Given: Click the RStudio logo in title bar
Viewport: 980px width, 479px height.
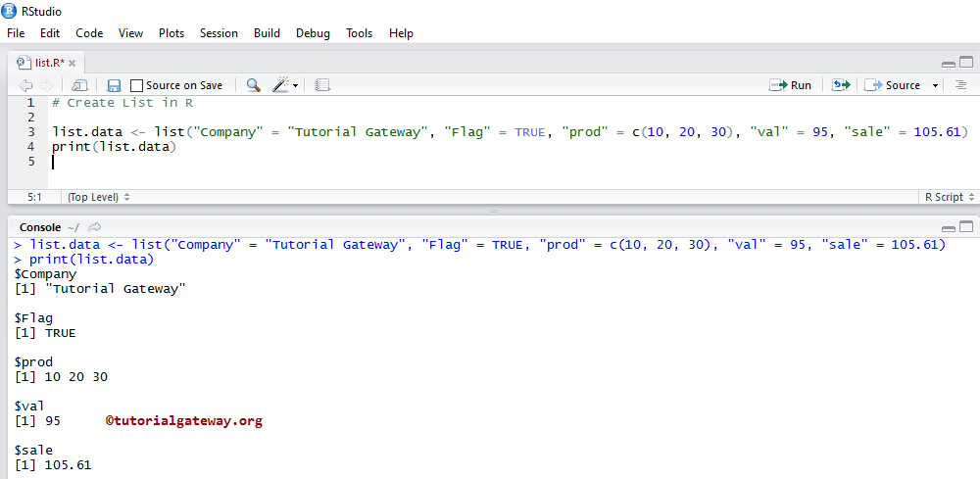Looking at the screenshot, I should (10, 11).
